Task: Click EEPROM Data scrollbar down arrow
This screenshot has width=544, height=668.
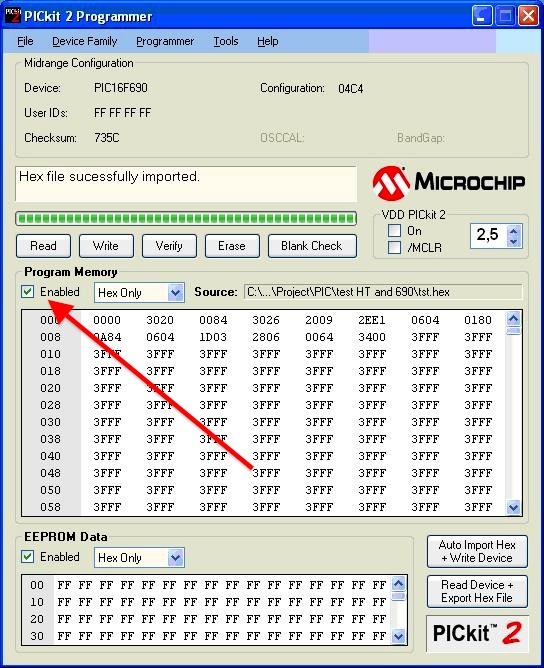Action: pyautogui.click(x=398, y=636)
